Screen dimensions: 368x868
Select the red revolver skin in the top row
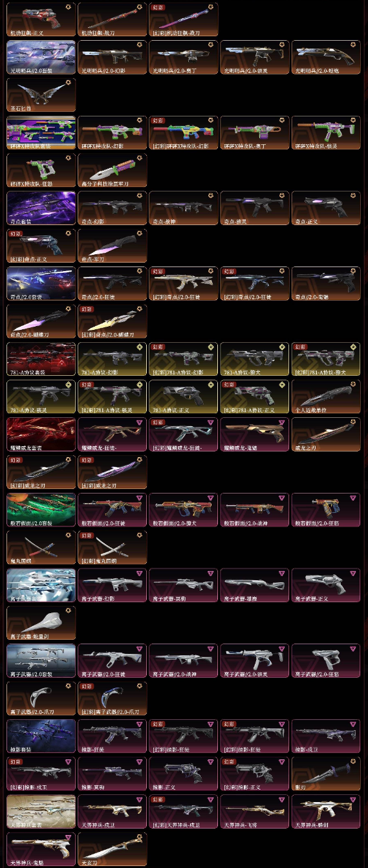tap(41, 19)
